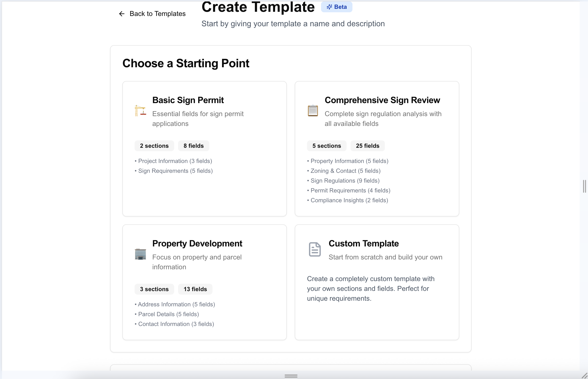Click the sparkle icon in the Beta badge
Image resolution: width=588 pixels, height=379 pixels.
tap(330, 7)
